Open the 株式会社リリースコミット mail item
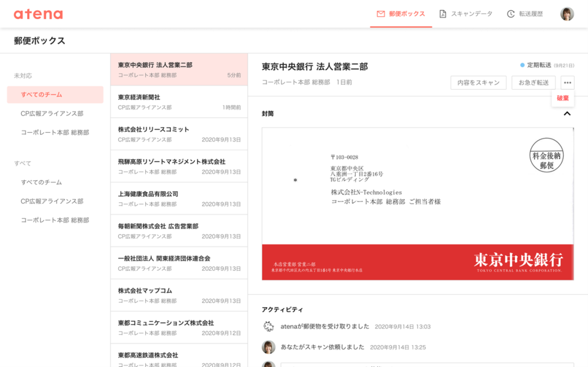588x367 pixels. coord(179,134)
